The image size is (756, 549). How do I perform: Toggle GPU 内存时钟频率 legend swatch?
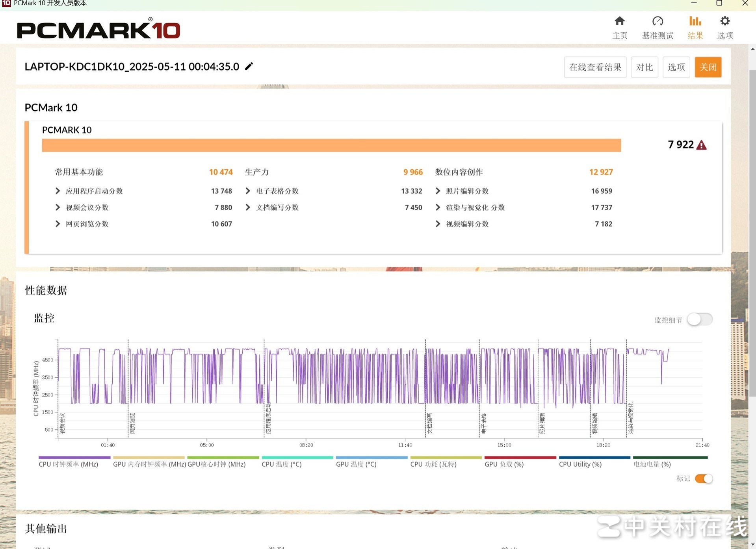click(x=149, y=457)
